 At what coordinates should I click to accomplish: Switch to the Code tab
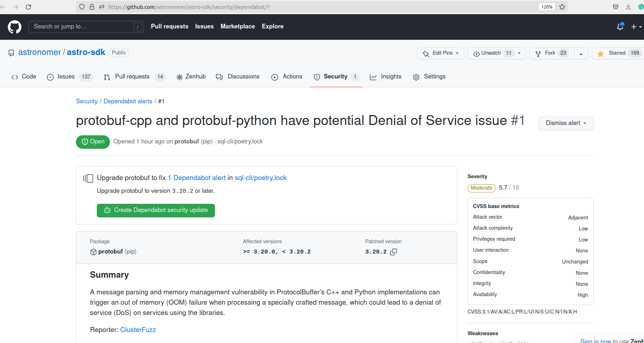(x=24, y=77)
